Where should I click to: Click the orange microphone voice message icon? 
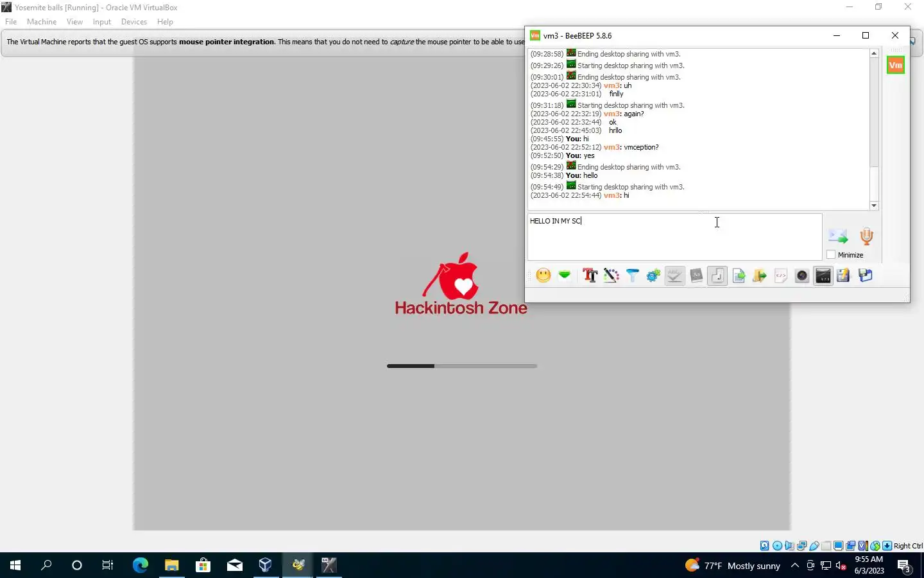[866, 236]
